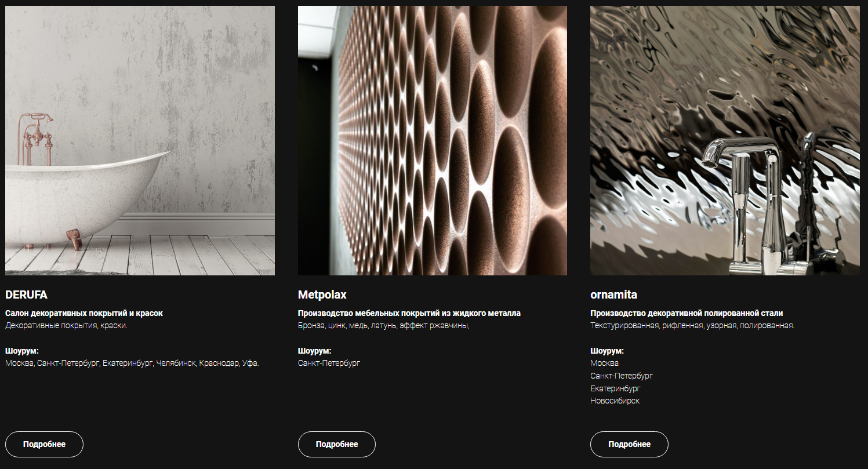The image size is (868, 469).
Task: Select the ornamita brand heading
Action: [613, 295]
